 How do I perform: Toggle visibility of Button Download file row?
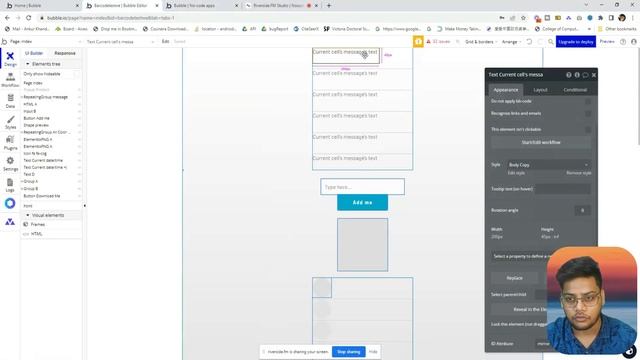click(x=79, y=196)
